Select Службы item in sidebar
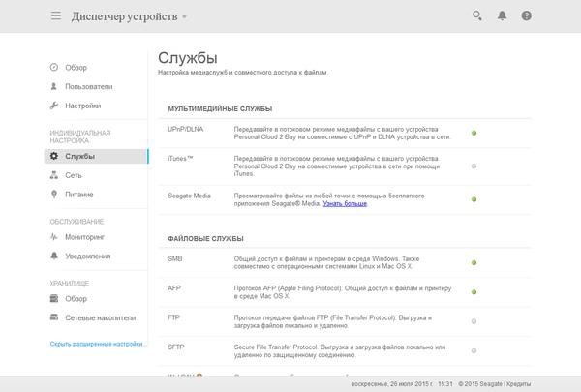The height and width of the screenshot is (392, 581). point(96,156)
